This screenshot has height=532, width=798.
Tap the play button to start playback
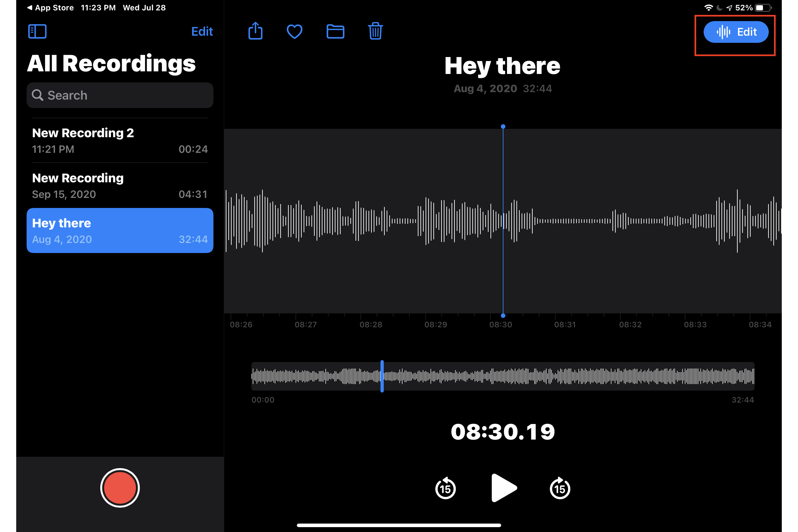click(x=503, y=488)
